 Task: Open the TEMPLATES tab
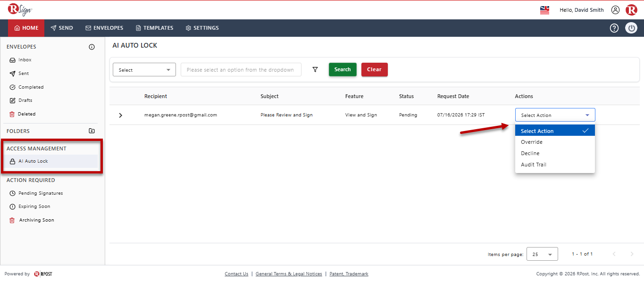pos(154,28)
